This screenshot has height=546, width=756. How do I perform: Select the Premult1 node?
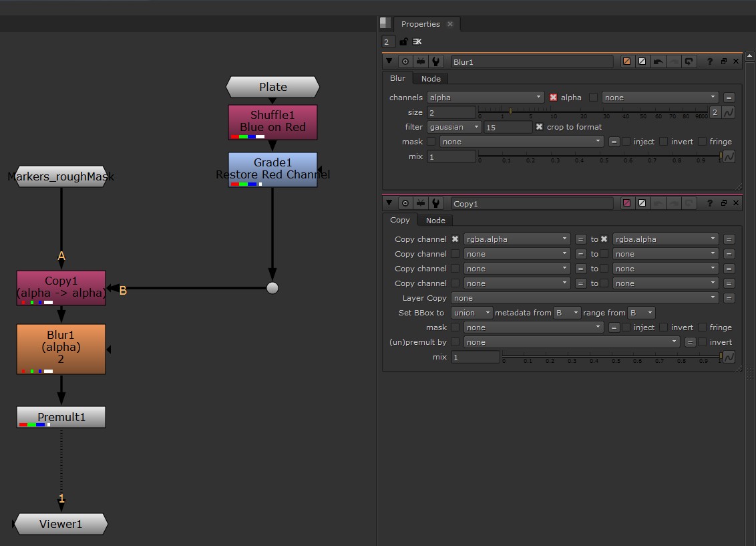[x=61, y=416]
